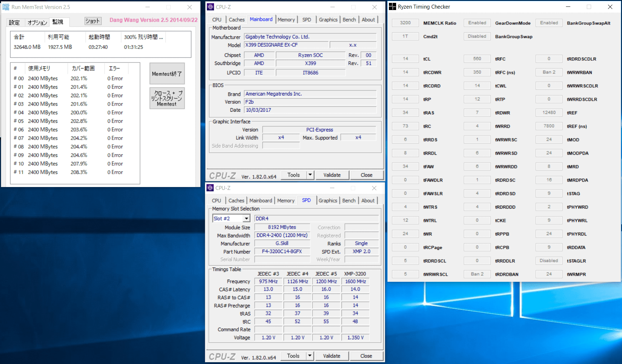Open 設定 tab in MemTest

click(x=14, y=23)
